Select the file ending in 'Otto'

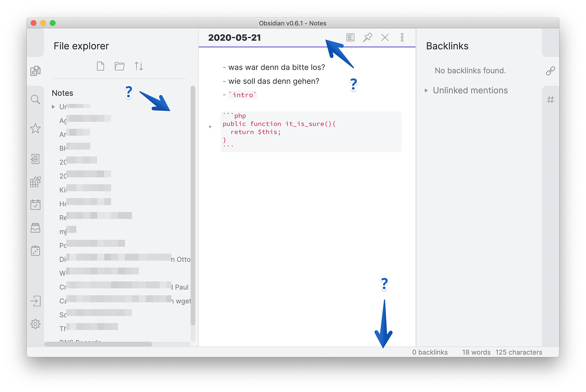(x=125, y=259)
